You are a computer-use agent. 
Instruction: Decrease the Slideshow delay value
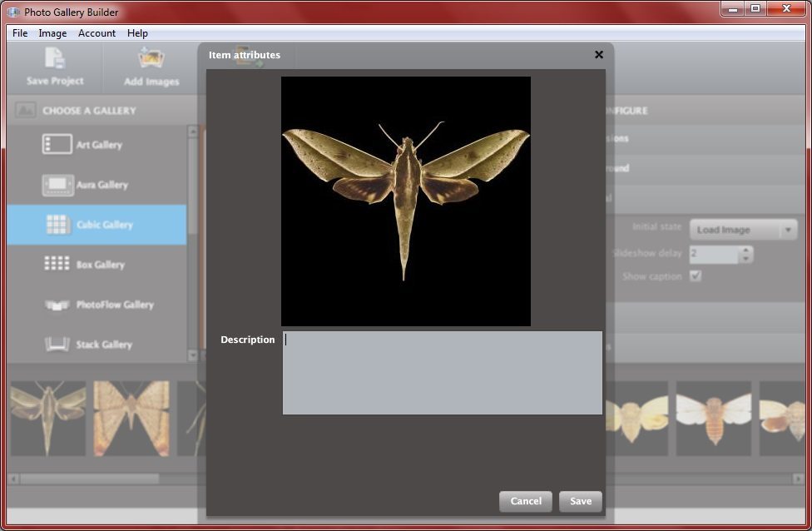click(x=746, y=259)
